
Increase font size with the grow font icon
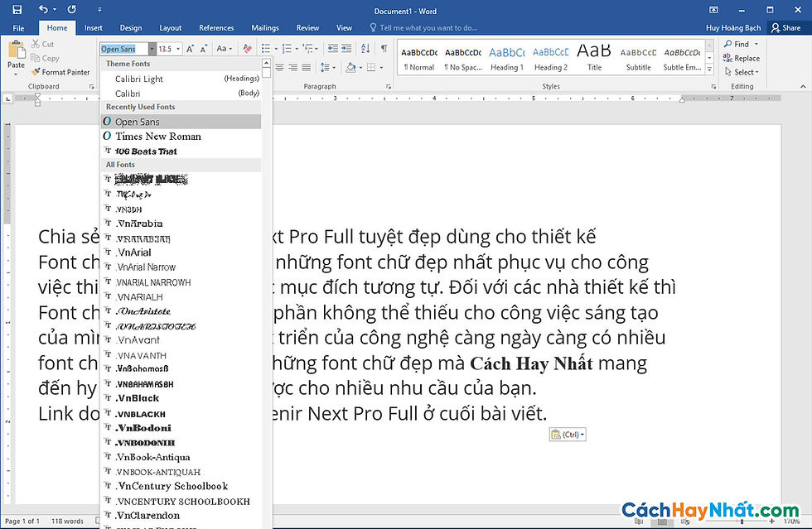tap(190, 49)
